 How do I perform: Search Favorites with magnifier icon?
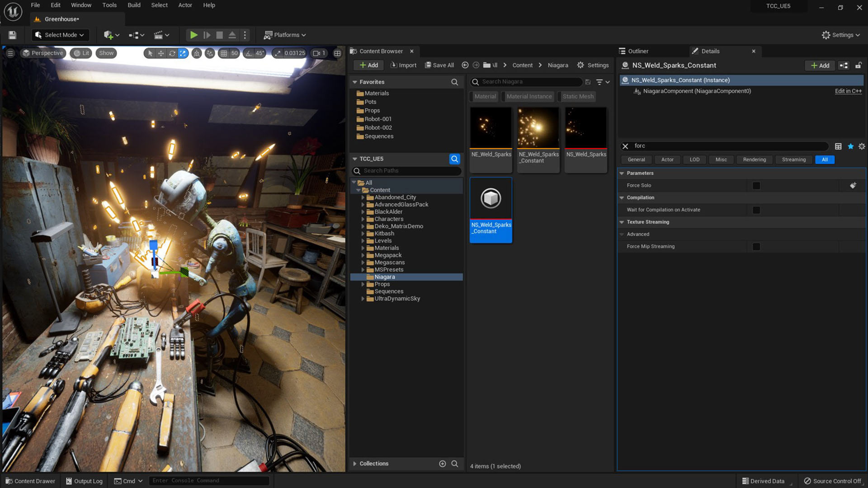point(454,82)
